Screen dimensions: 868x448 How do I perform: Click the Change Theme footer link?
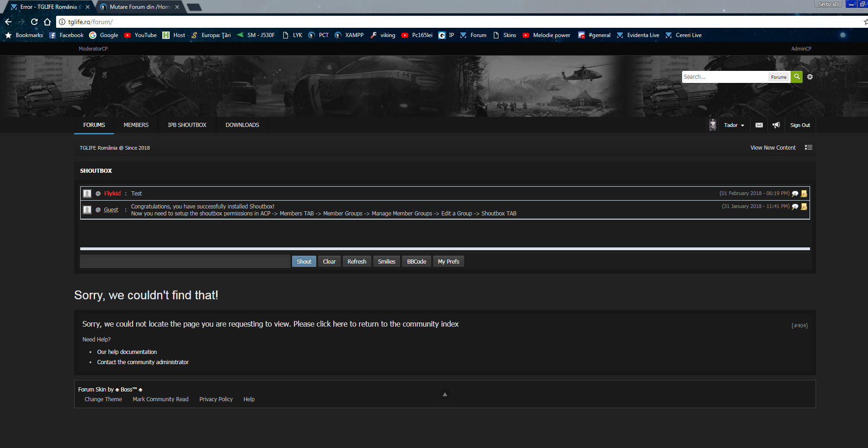[x=103, y=399]
